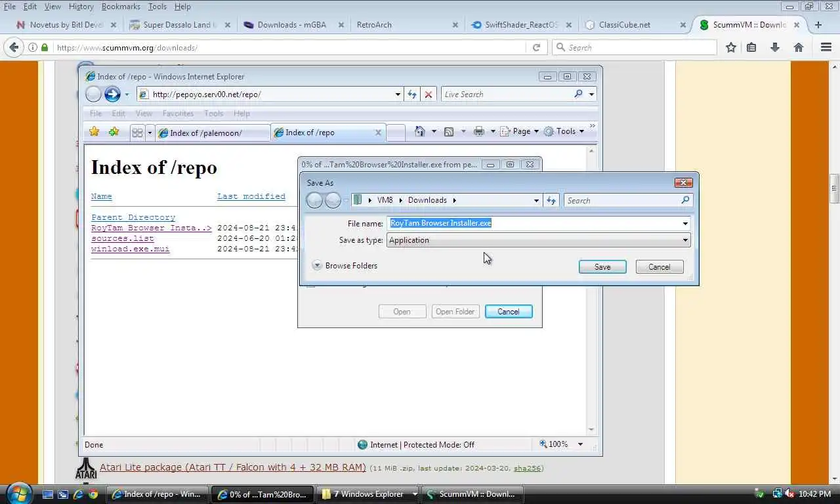
Task: Click the IE Add to Favorites icon
Action: [x=114, y=132]
